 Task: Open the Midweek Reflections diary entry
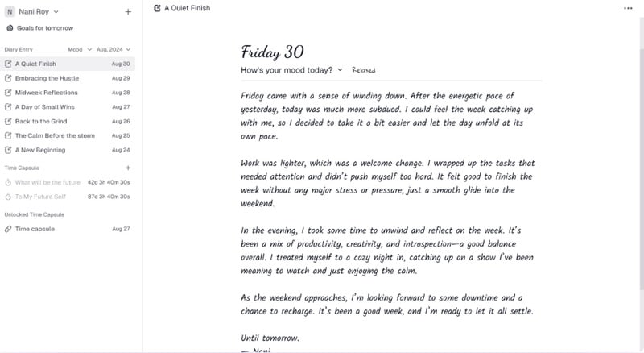click(47, 93)
